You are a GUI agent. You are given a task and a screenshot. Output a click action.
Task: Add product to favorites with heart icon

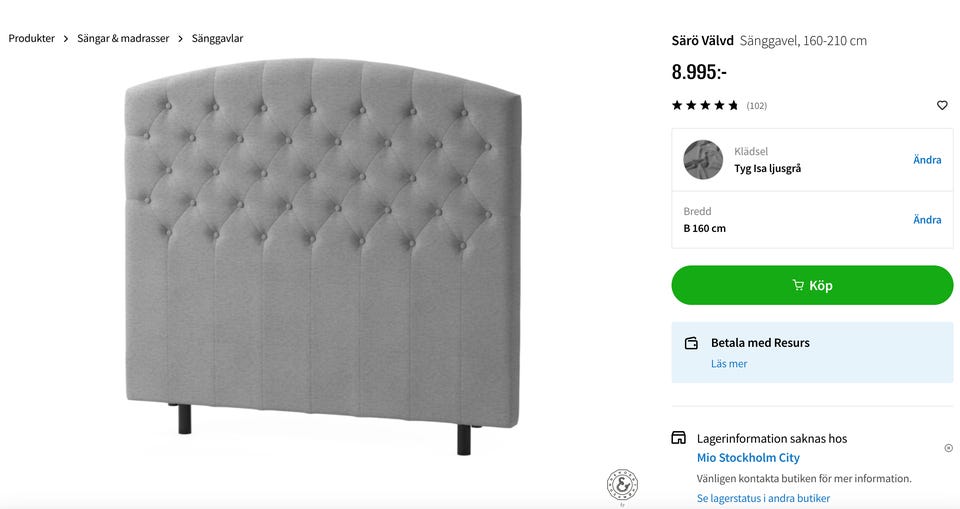click(942, 105)
